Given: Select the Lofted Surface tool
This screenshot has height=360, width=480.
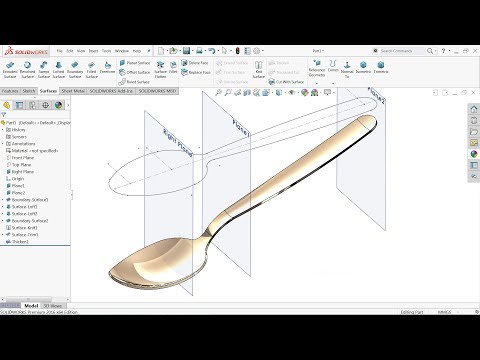Looking at the screenshot, I should [58, 69].
